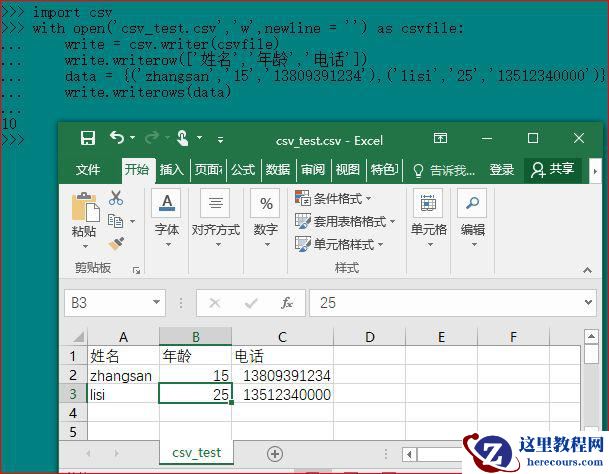Switch to the 插入 tab
The image size is (609, 474).
point(171,170)
